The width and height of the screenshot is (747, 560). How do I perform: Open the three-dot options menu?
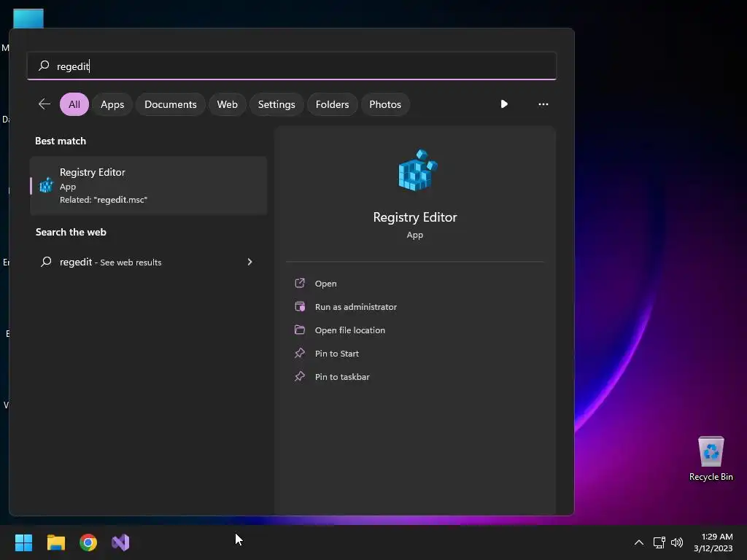click(x=543, y=104)
